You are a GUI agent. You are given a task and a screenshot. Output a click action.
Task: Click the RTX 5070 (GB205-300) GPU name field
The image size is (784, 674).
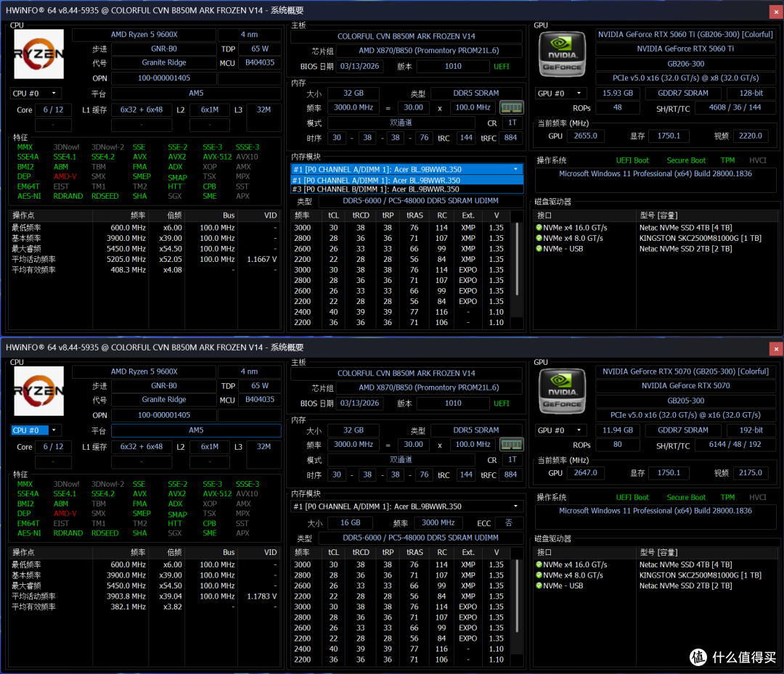tap(685, 371)
